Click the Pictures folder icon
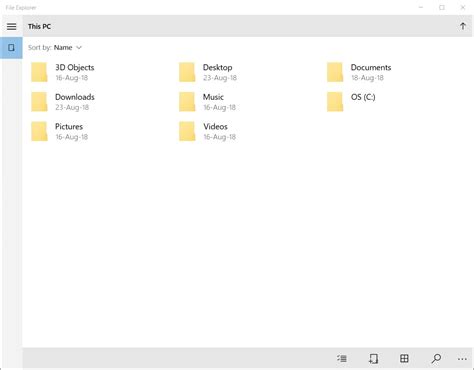 click(39, 131)
